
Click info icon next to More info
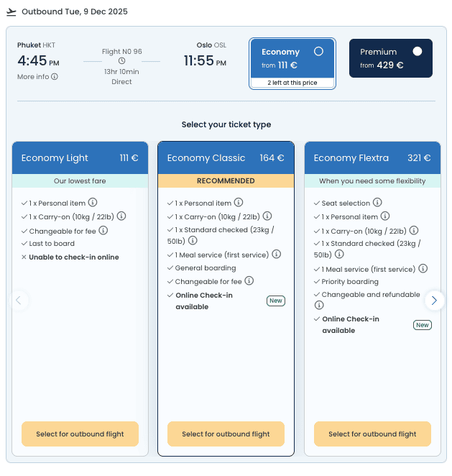(55, 77)
